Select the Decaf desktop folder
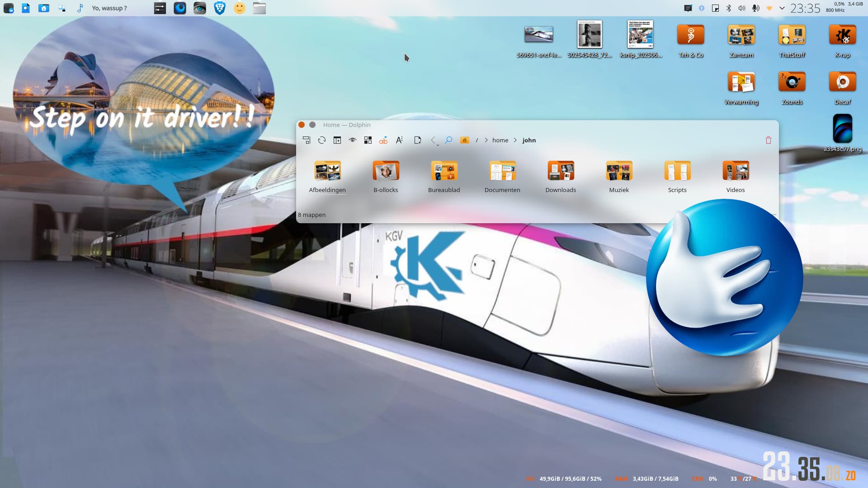 click(843, 88)
